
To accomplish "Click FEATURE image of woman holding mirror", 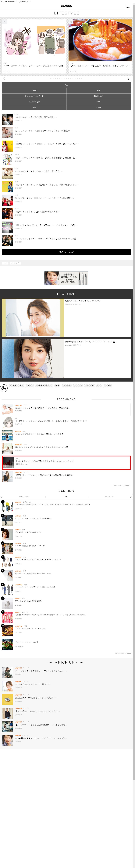I will pyautogui.click(x=33, y=318).
